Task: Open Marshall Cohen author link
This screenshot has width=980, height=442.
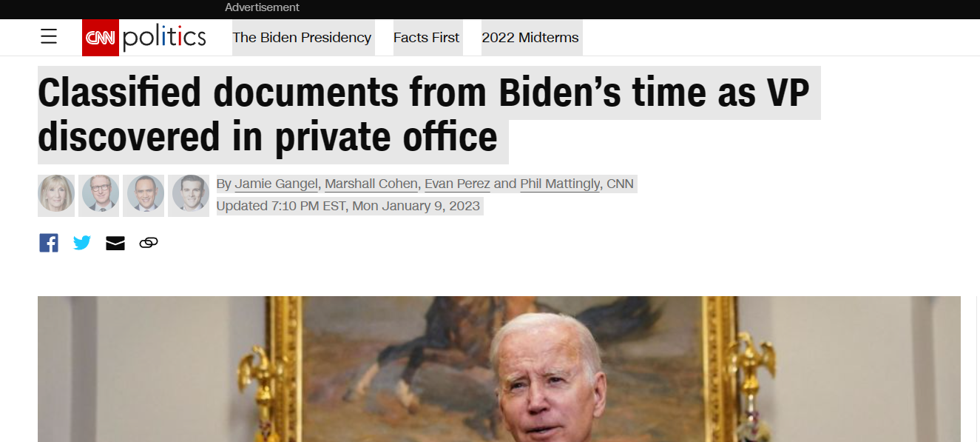Action: tap(372, 184)
